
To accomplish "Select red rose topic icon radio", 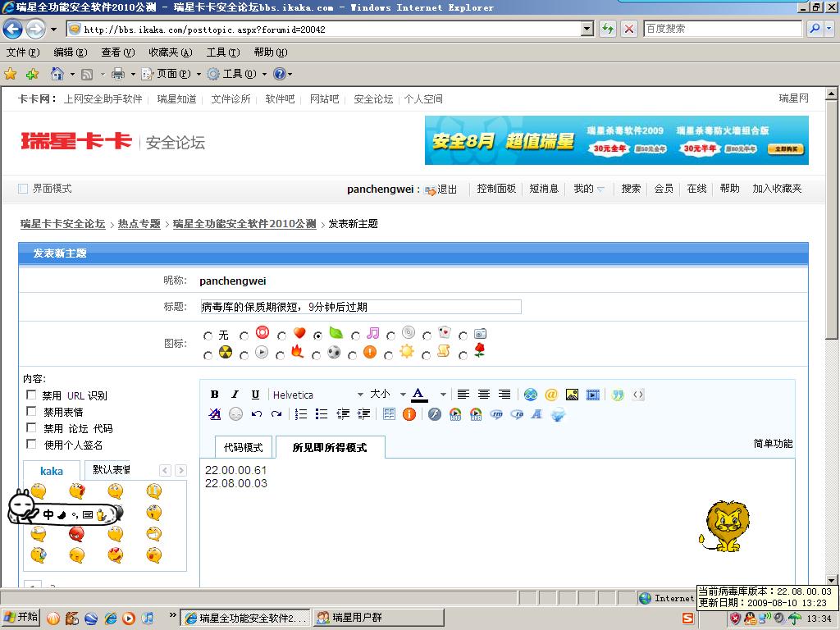I will click(x=463, y=355).
